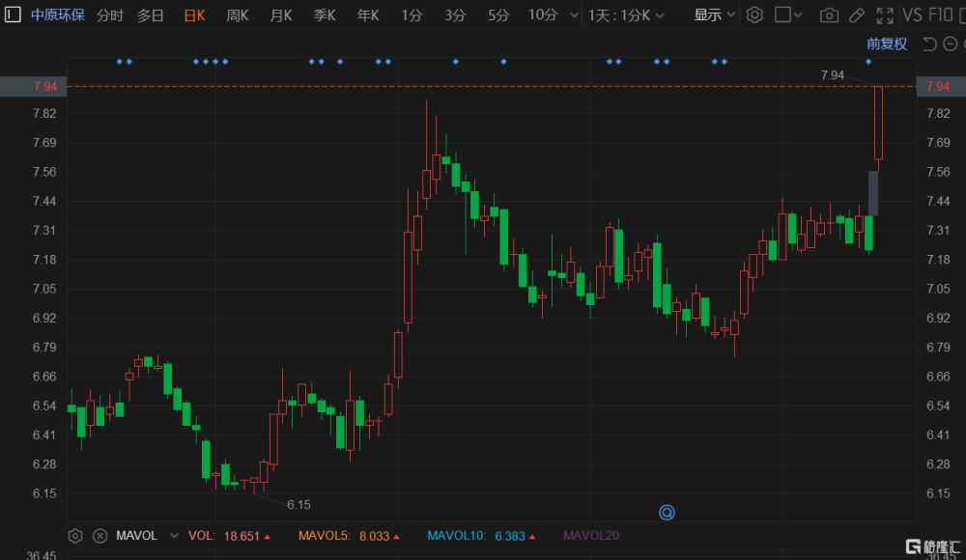Open MAVOL indicator settings gear
The height and width of the screenshot is (560, 966).
[x=75, y=536]
